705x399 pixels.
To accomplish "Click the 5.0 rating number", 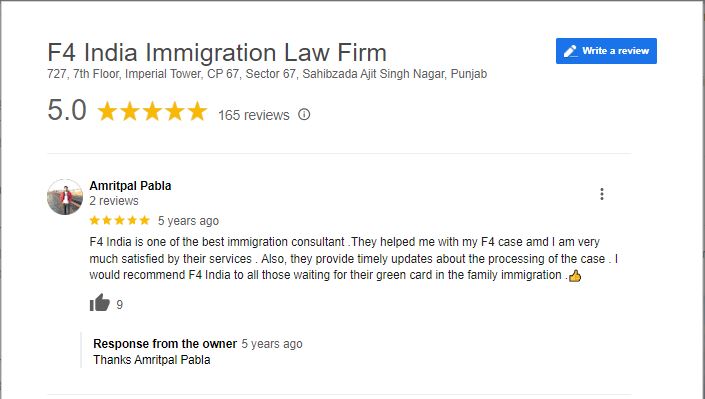I will [67, 110].
